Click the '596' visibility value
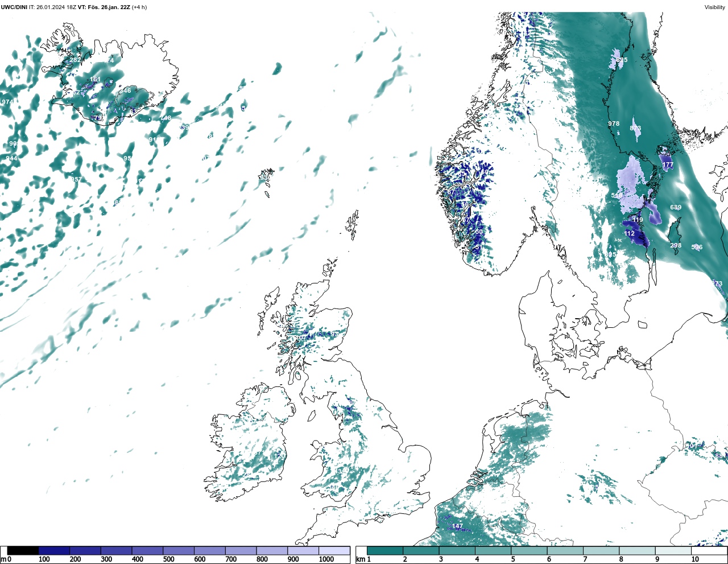 tap(697, 247)
